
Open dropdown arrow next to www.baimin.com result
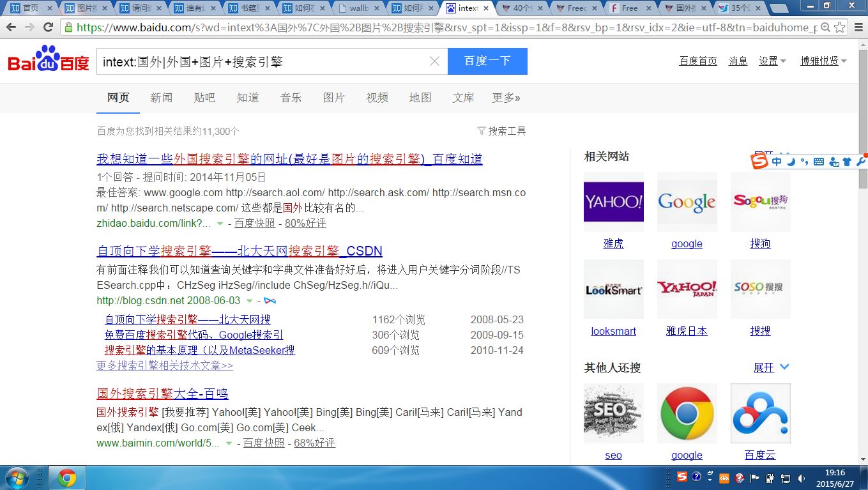click(229, 443)
